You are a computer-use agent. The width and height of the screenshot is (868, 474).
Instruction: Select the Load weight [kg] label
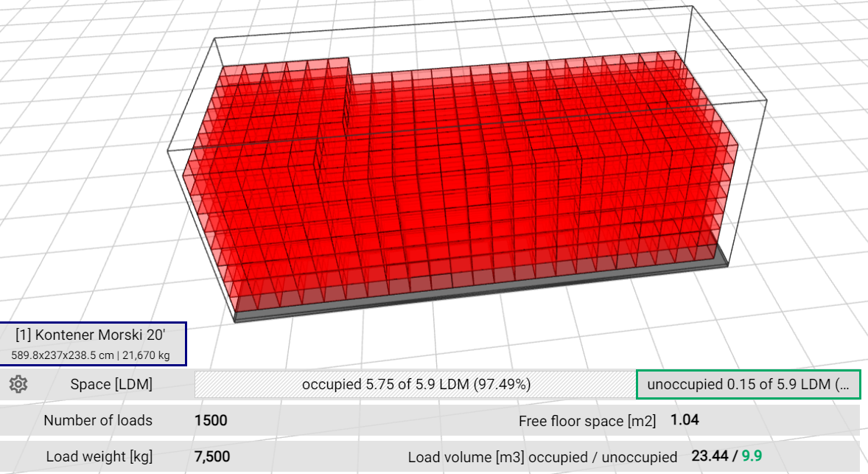(x=99, y=456)
